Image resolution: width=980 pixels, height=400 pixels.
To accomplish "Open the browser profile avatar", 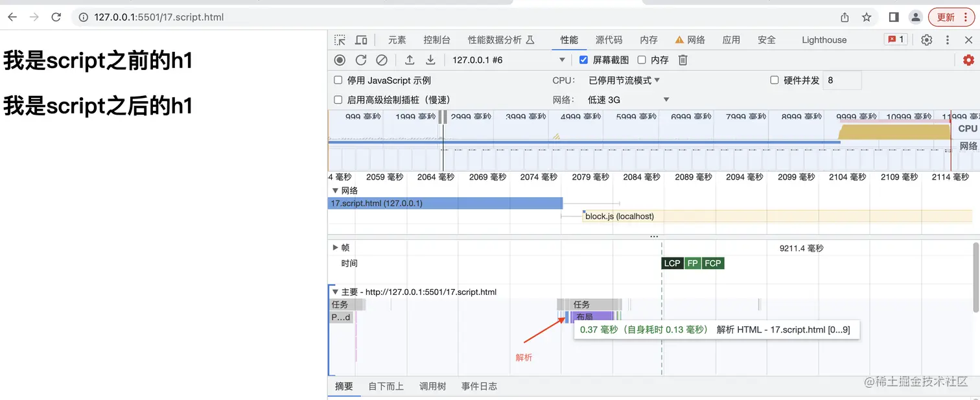I will [915, 17].
